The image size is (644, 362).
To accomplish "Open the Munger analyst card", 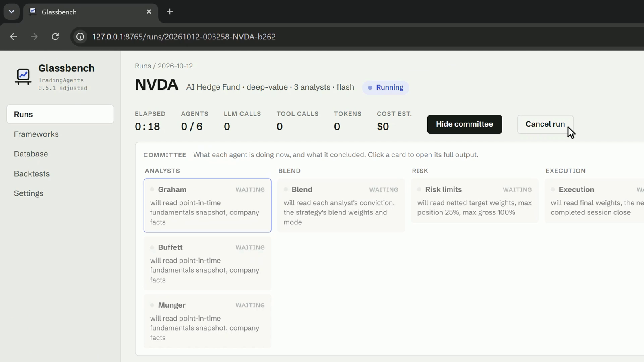I will (x=207, y=321).
